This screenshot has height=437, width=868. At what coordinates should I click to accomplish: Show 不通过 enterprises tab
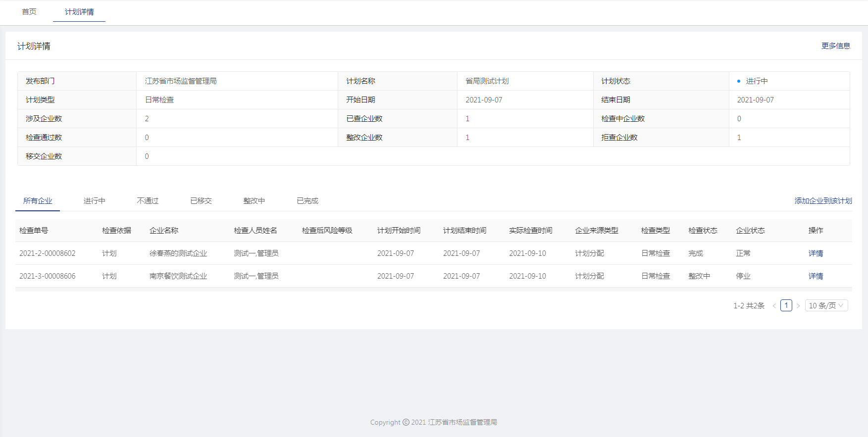pos(148,201)
